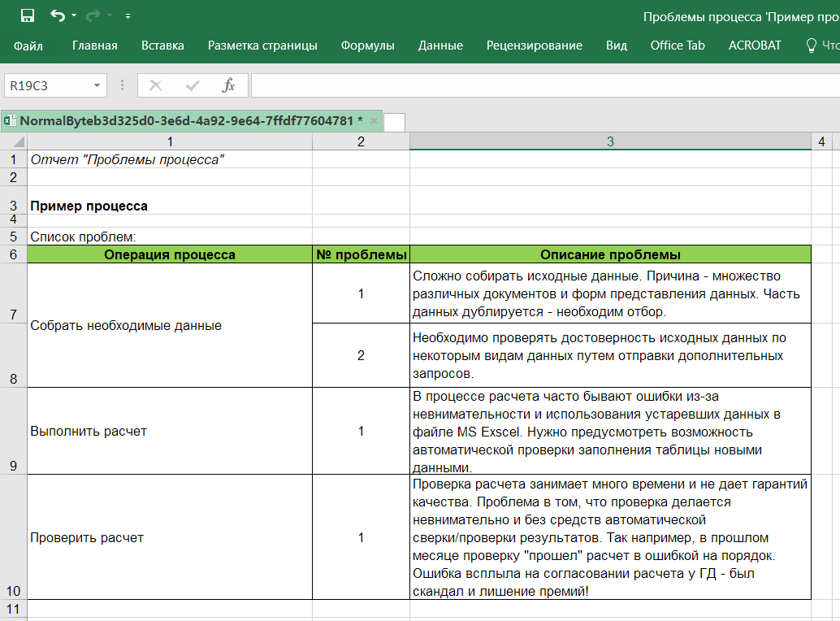Click the Enter checkmark icon in formula bar
Image resolution: width=840 pixels, height=621 pixels.
(x=193, y=85)
